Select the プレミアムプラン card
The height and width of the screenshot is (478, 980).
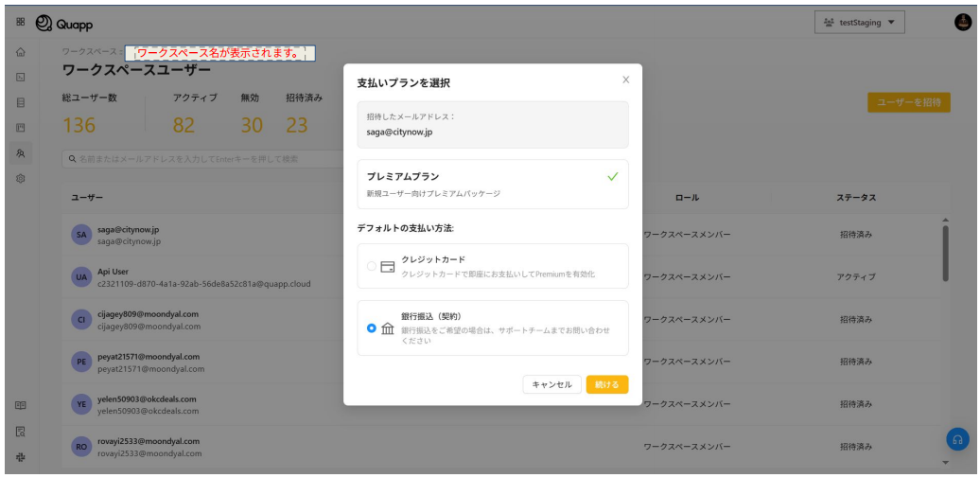[x=493, y=184]
